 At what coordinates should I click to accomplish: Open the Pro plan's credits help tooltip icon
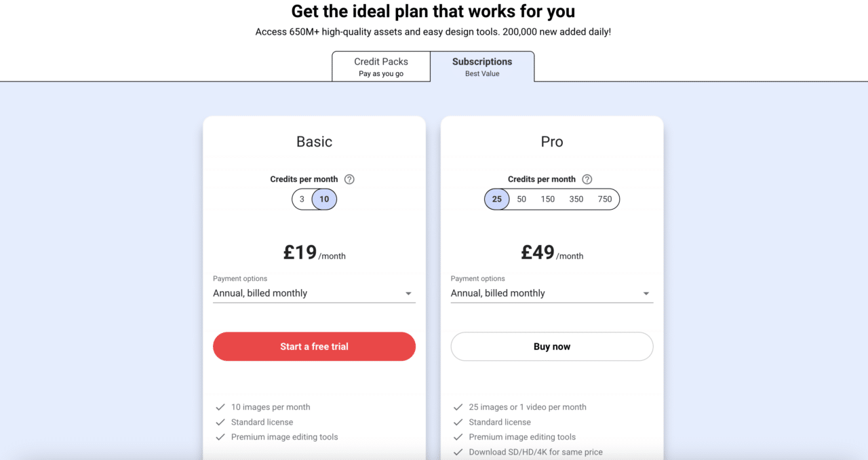tap(587, 179)
